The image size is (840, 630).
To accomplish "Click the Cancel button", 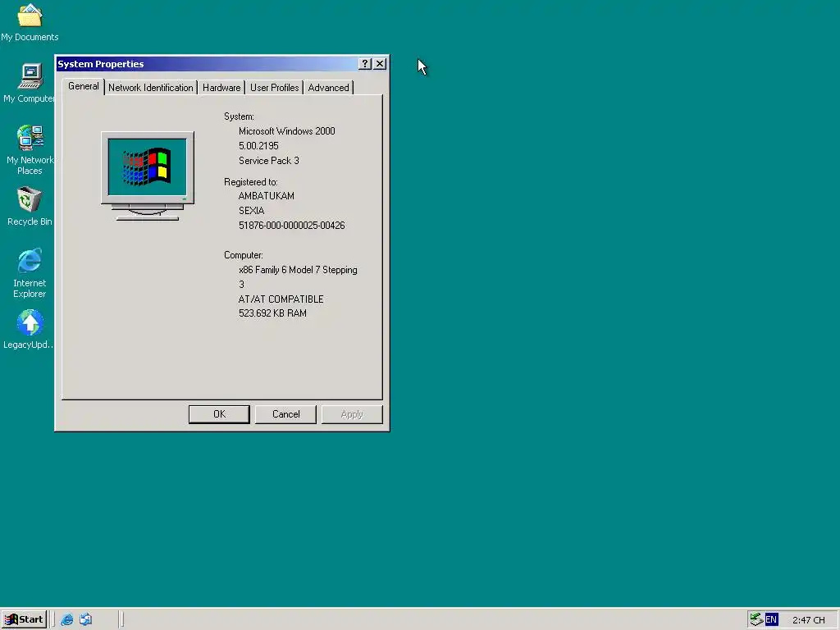I will [285, 414].
